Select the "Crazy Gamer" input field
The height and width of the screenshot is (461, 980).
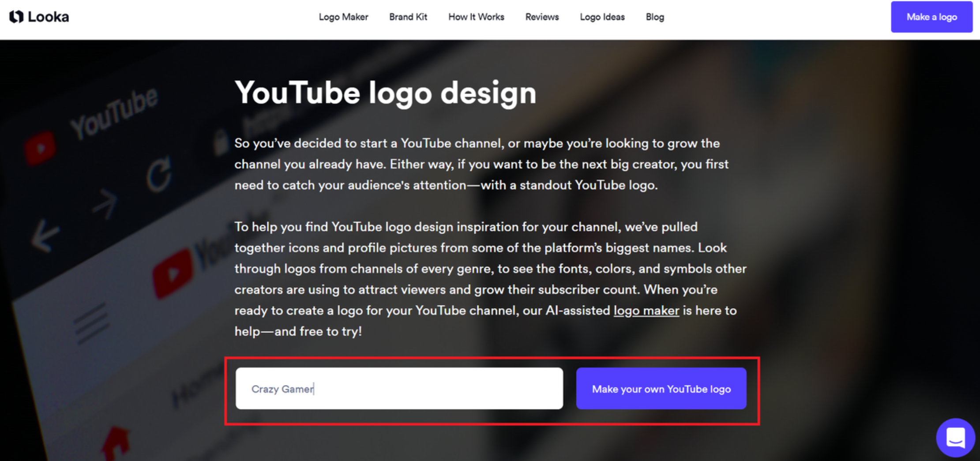399,389
